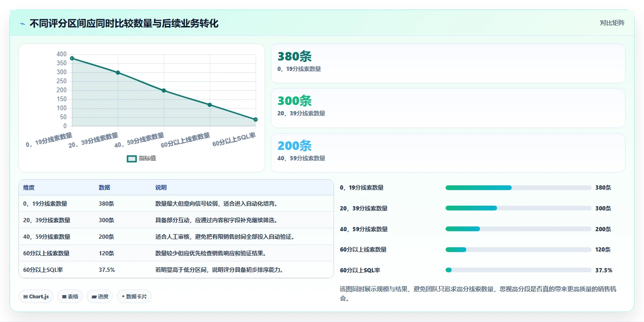Click the 对比矩阵 label in header
644x322 pixels.
click(x=612, y=23)
